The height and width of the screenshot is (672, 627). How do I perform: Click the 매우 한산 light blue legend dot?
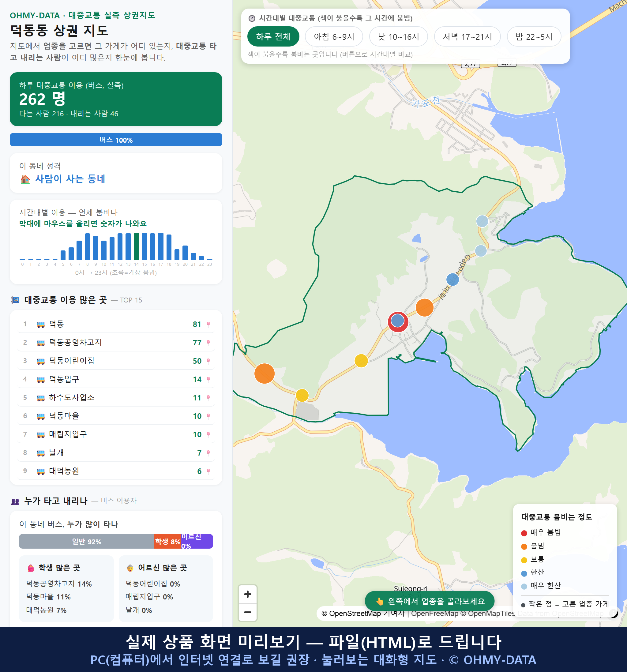[524, 587]
